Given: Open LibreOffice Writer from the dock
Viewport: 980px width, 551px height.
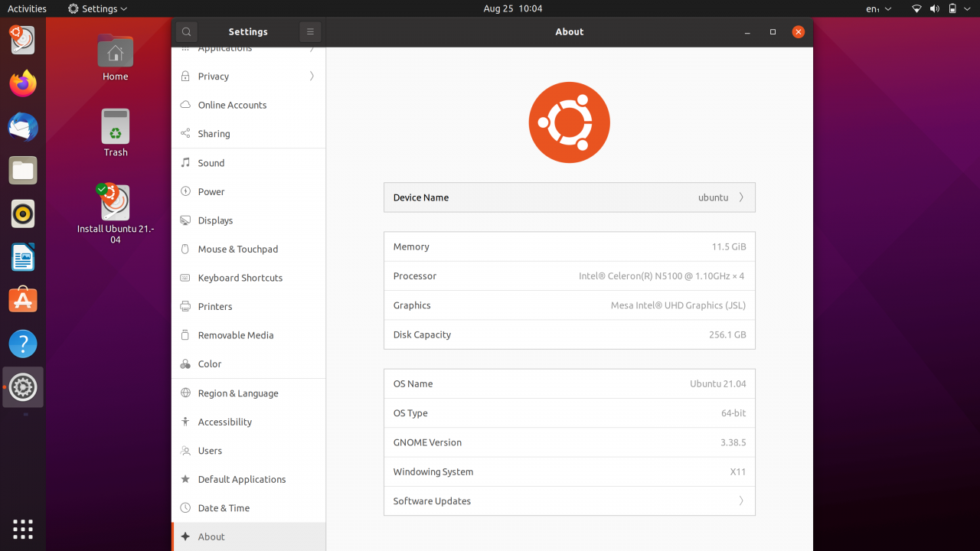Looking at the screenshot, I should (23, 258).
